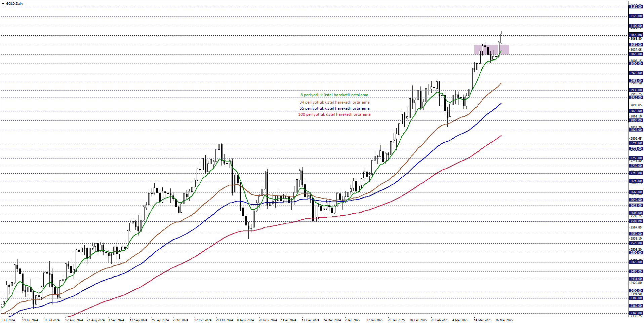Viewport: 644px width, 324px height.
Task: Click the 2875.00 price level label
Action: point(636,111)
